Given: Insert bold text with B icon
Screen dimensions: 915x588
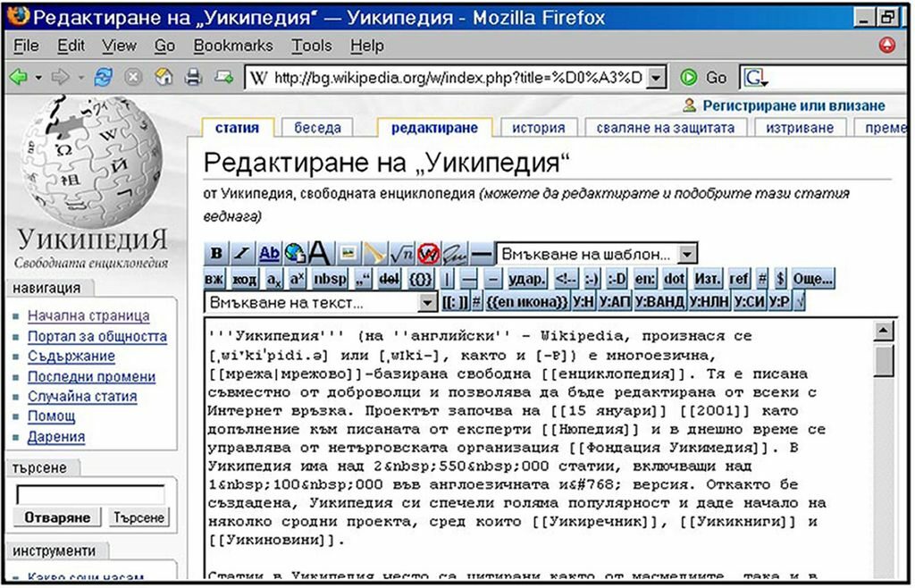Looking at the screenshot, I should click(216, 253).
